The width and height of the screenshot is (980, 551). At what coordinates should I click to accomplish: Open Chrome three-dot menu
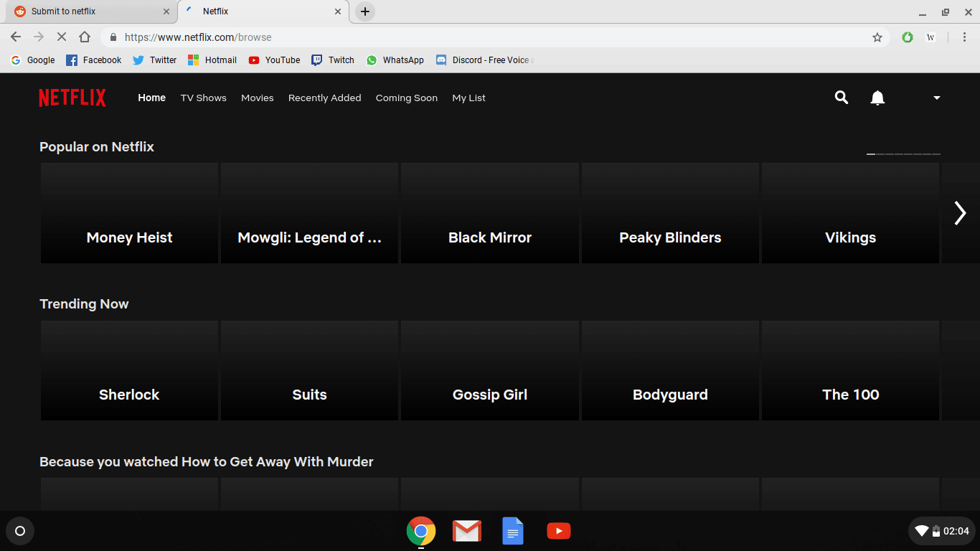964,37
